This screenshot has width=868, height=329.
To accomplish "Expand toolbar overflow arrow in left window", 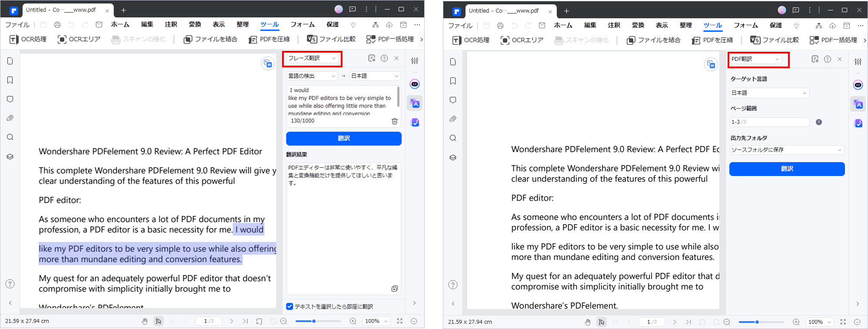I will tap(421, 39).
